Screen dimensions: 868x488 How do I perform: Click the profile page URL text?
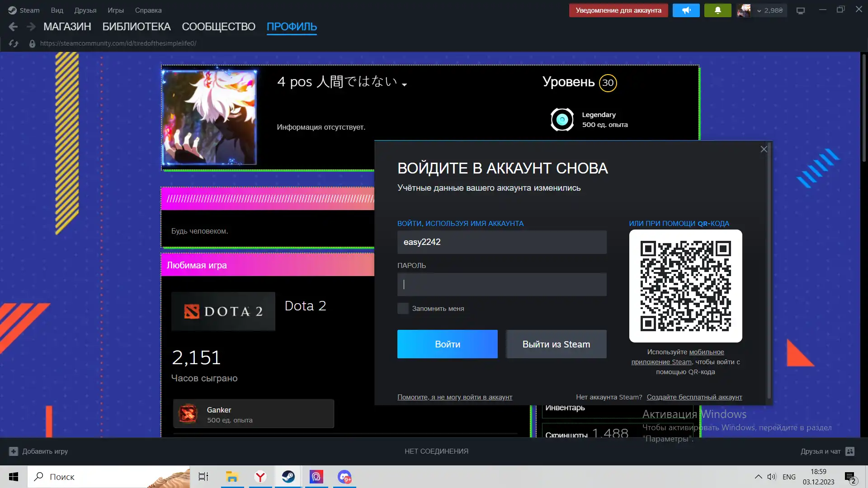click(118, 43)
